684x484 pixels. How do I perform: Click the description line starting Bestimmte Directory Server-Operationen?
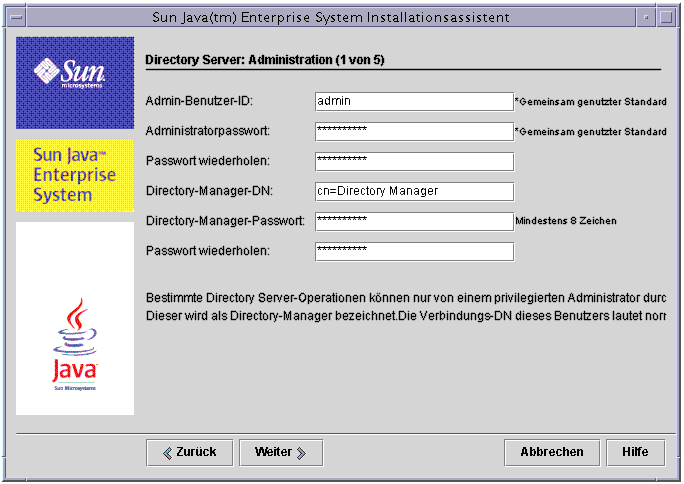pyautogui.click(x=406, y=298)
